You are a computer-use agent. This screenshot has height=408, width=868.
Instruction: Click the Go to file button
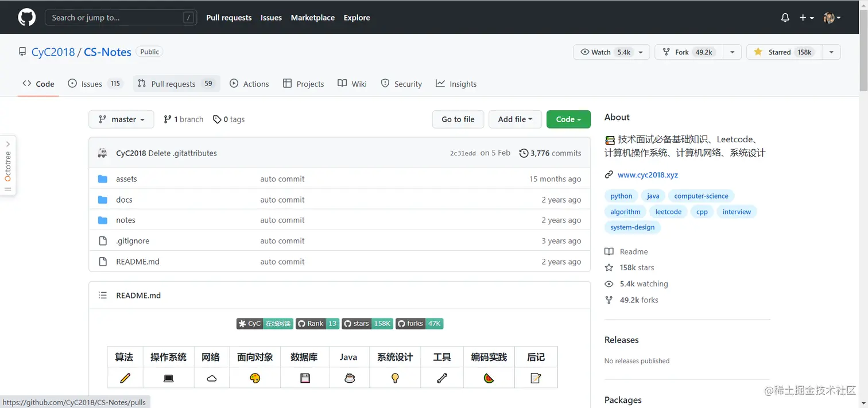click(458, 119)
